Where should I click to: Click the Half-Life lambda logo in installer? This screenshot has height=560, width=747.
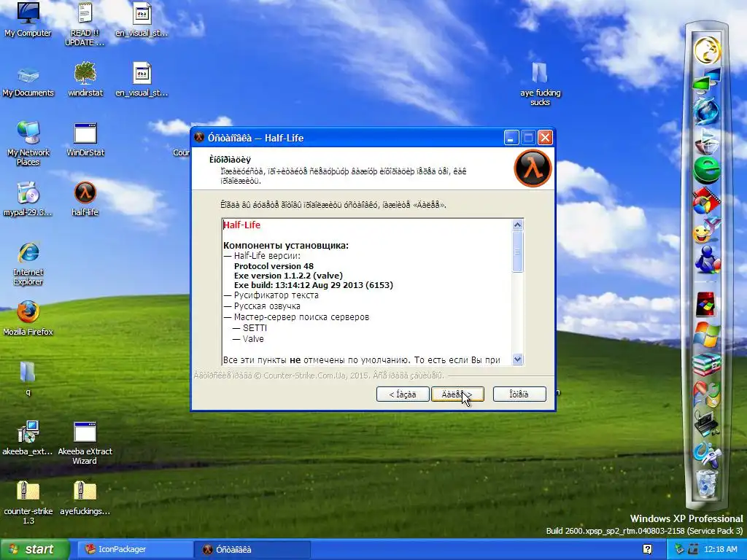tap(533, 168)
